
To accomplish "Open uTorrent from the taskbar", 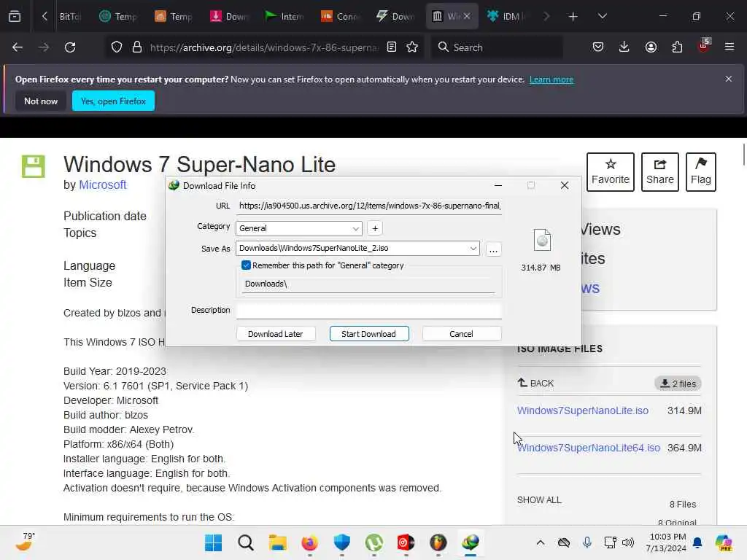I will click(x=374, y=542).
